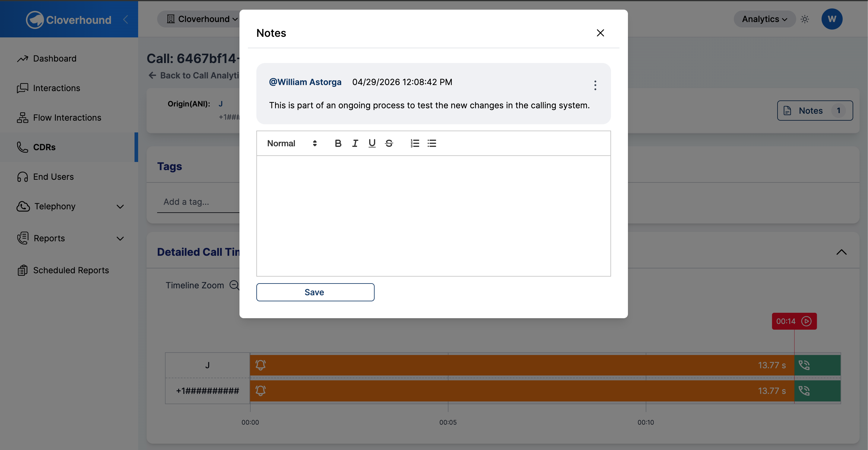Click the Add a tag input field
868x450 pixels.
(x=198, y=201)
